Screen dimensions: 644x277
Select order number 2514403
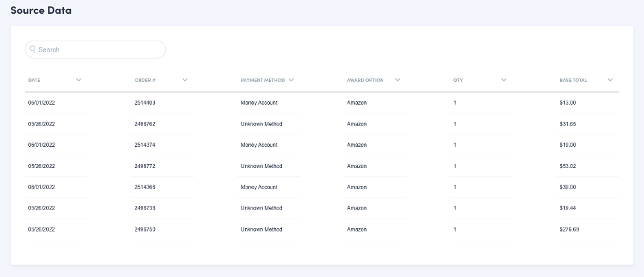click(x=144, y=103)
